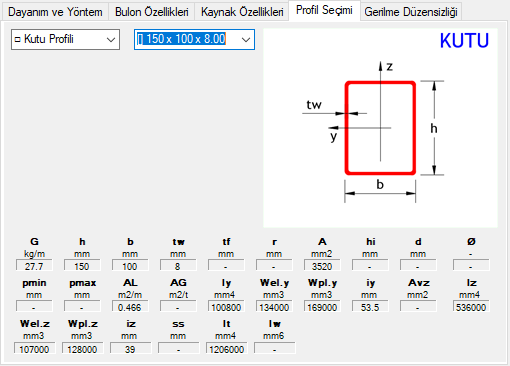
Task: Click the empty tf field
Action: 226,266
